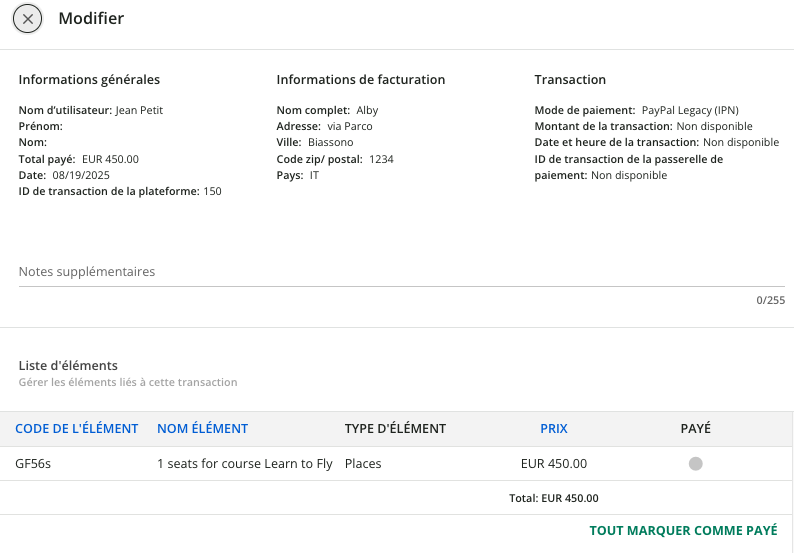Sort by Nom élément column header
794x553 pixels.
tap(202, 428)
